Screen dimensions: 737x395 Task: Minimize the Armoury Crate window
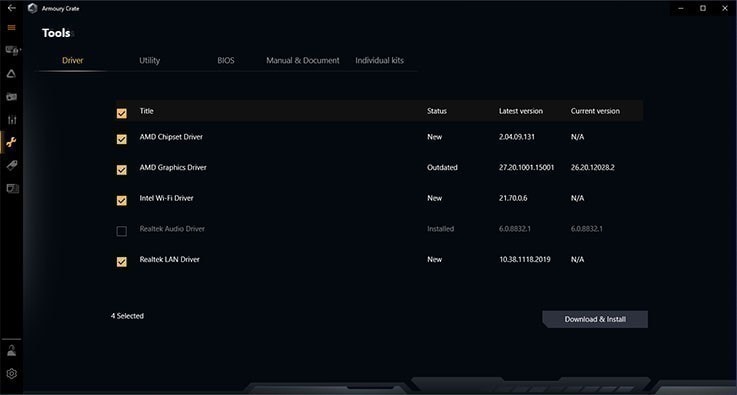681,8
